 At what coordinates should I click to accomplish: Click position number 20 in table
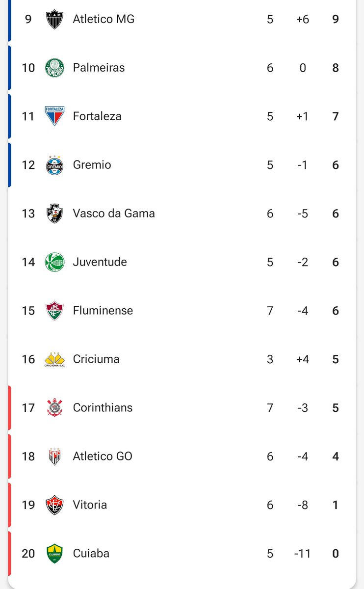click(28, 554)
